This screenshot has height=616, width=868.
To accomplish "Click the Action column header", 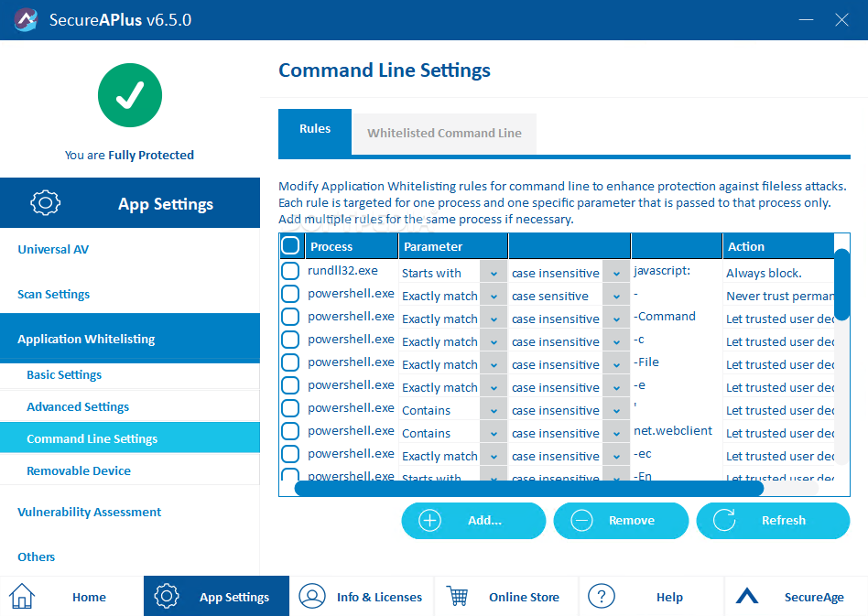I will coord(778,246).
